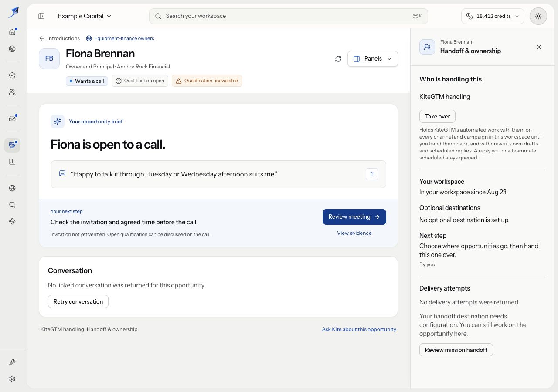Click 'Owner and Principal · Anchor Rock Financial' subtitle
This screenshot has height=392, width=558.
[x=118, y=67]
